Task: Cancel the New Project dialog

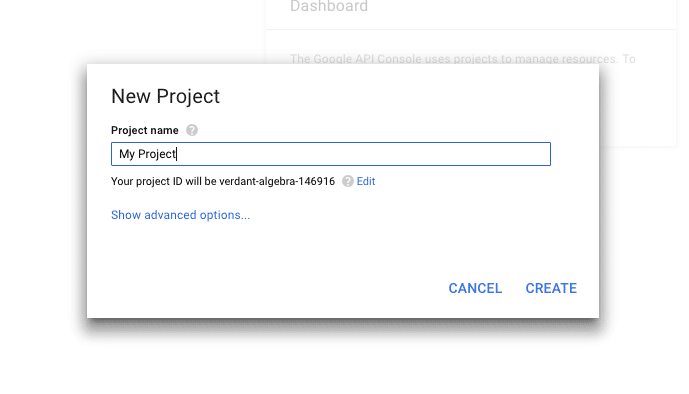Action: pos(475,288)
